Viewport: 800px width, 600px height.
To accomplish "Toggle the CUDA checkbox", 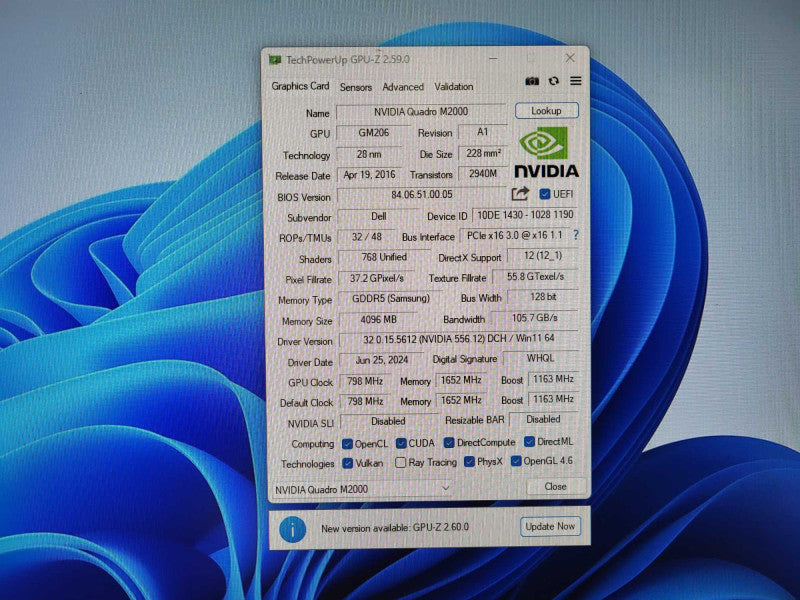I will [x=401, y=443].
